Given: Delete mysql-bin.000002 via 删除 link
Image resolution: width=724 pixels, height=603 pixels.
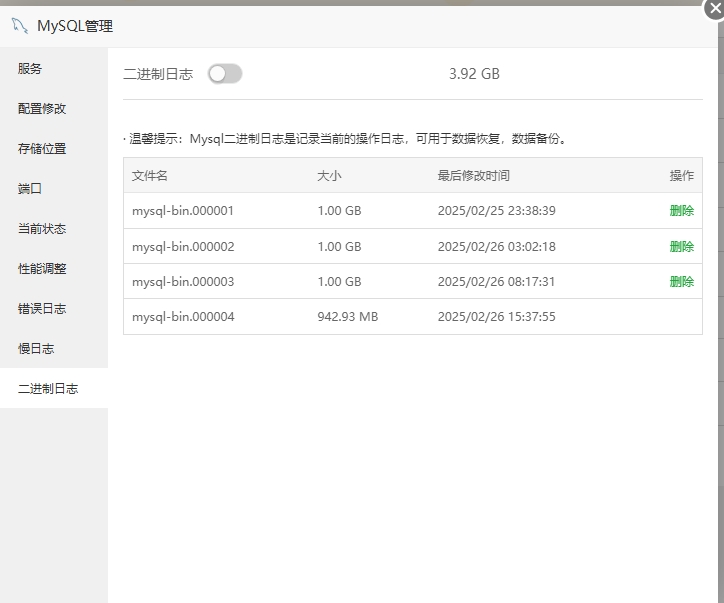Looking at the screenshot, I should pos(682,247).
